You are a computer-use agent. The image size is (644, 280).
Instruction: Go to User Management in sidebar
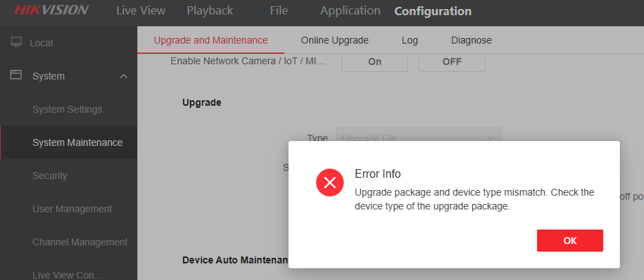72,209
